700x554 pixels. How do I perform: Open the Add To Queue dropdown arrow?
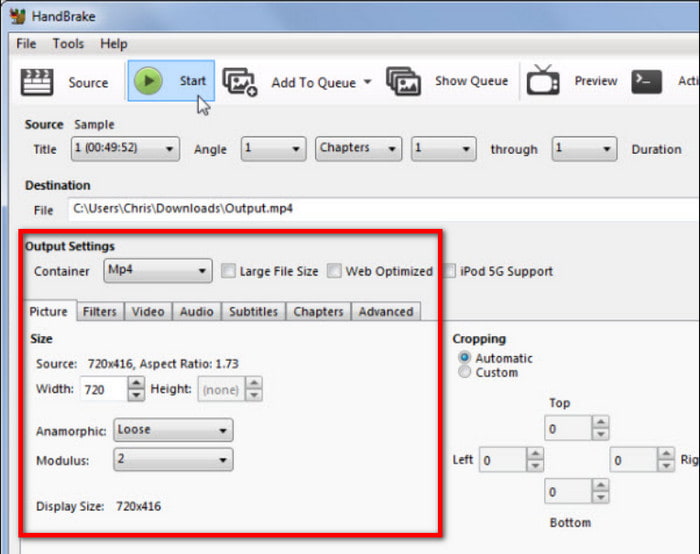pyautogui.click(x=367, y=82)
